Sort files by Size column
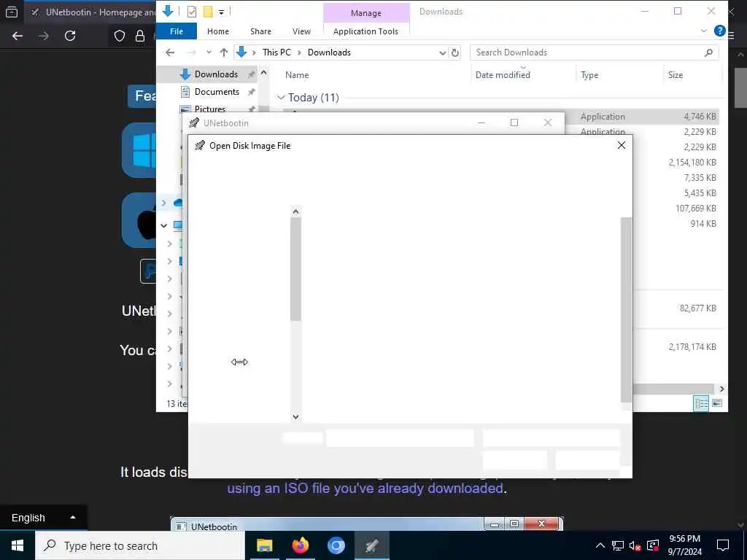Image resolution: width=747 pixels, height=560 pixels. point(676,75)
